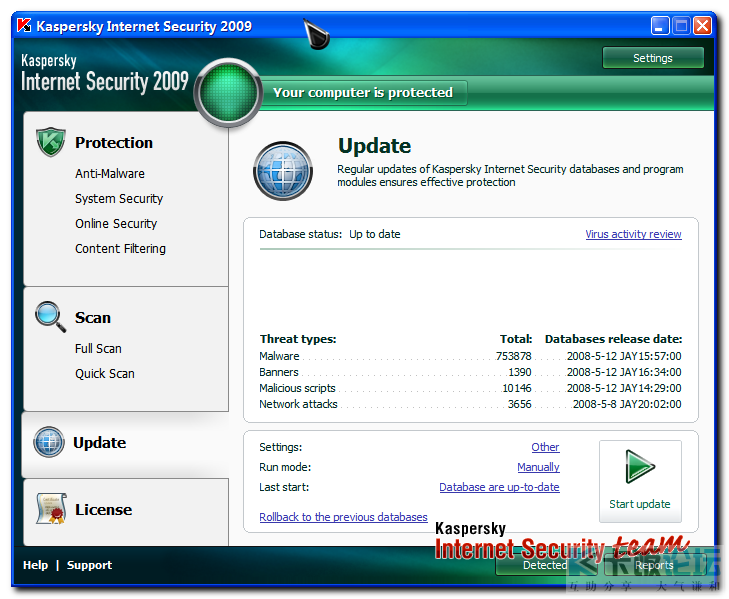Maximize the Kaspersky window
The image size is (729, 599).
point(681,26)
